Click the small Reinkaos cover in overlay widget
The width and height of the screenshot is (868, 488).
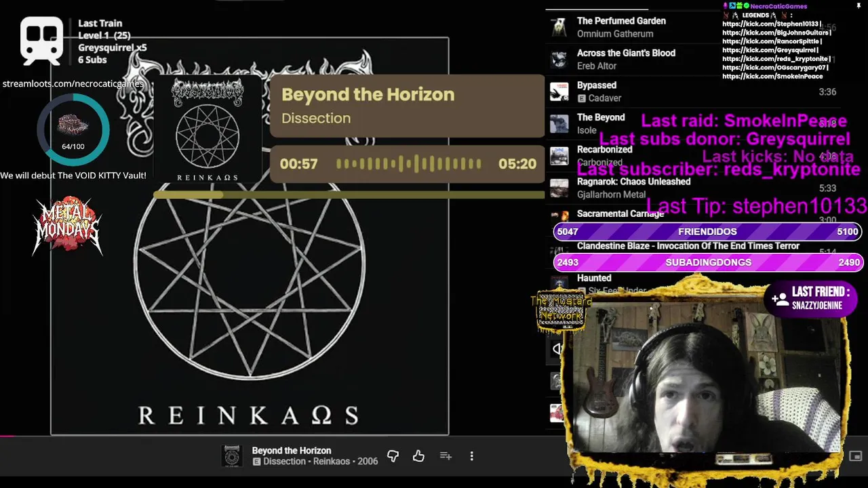pyautogui.click(x=208, y=130)
